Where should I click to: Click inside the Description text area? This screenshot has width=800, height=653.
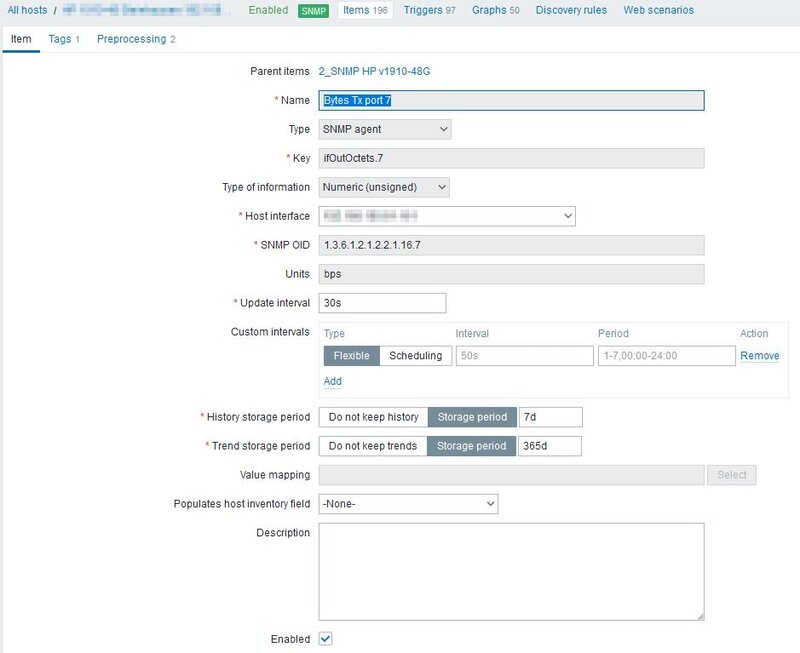(511, 571)
